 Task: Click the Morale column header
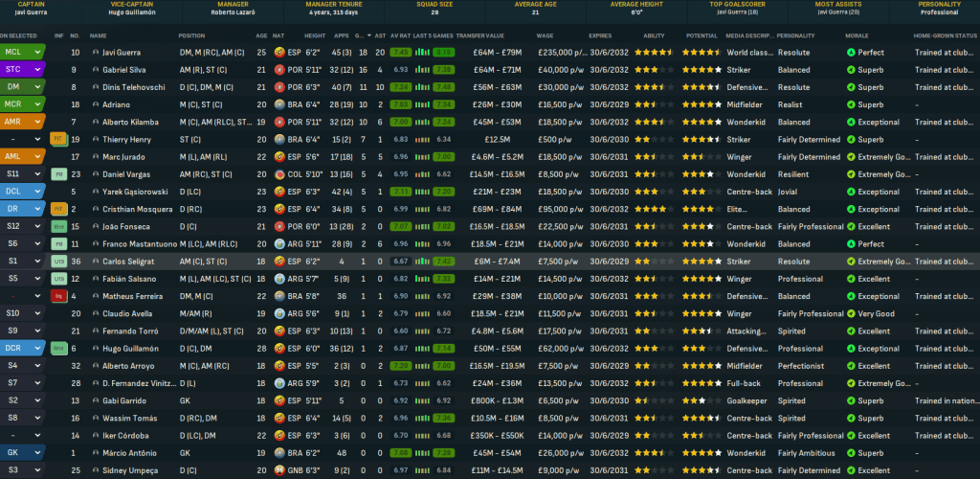[858, 34]
